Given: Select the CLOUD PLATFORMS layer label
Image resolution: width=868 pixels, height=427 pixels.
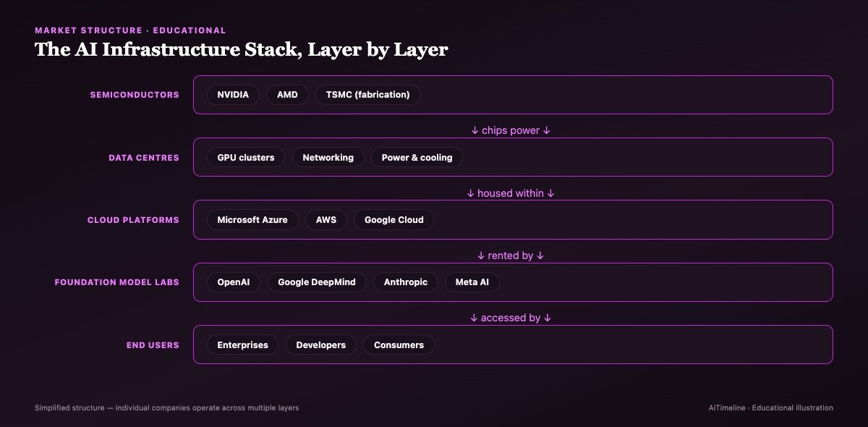Looking at the screenshot, I should pyautogui.click(x=133, y=220).
